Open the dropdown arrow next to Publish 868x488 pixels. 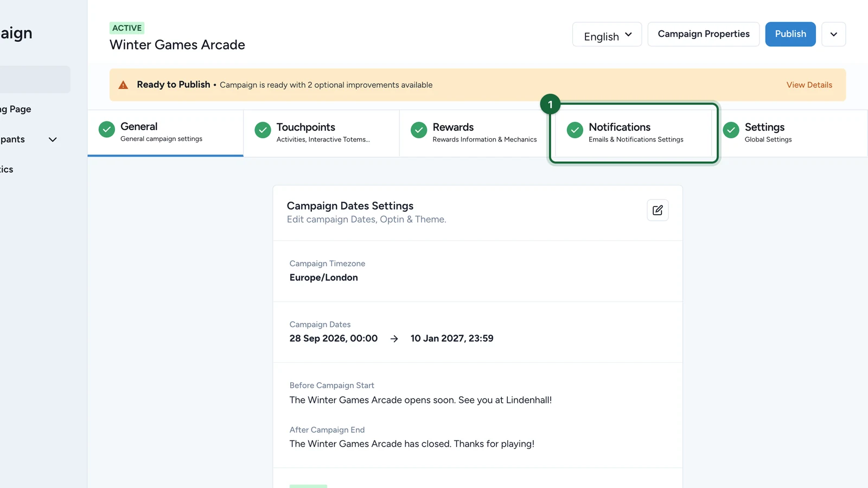click(x=834, y=34)
